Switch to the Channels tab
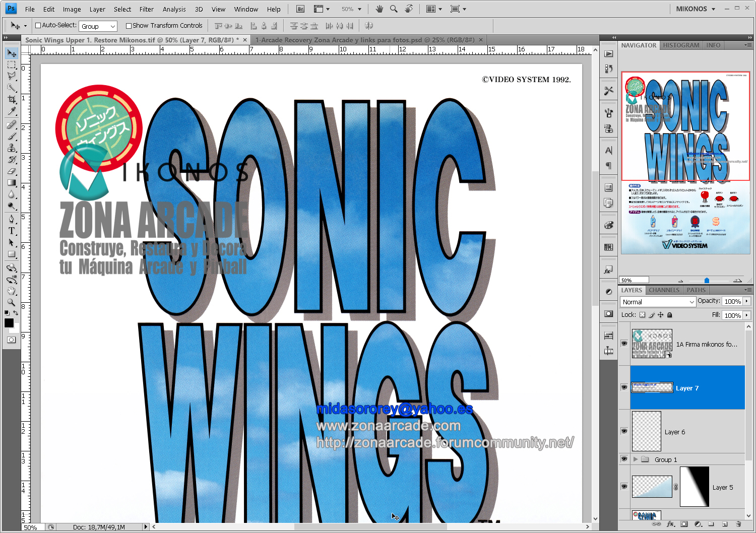The height and width of the screenshot is (533, 756). coord(664,290)
